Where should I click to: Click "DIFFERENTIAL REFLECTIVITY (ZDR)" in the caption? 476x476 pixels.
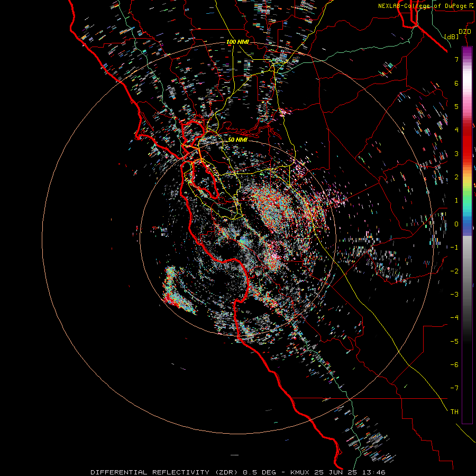coord(164,472)
